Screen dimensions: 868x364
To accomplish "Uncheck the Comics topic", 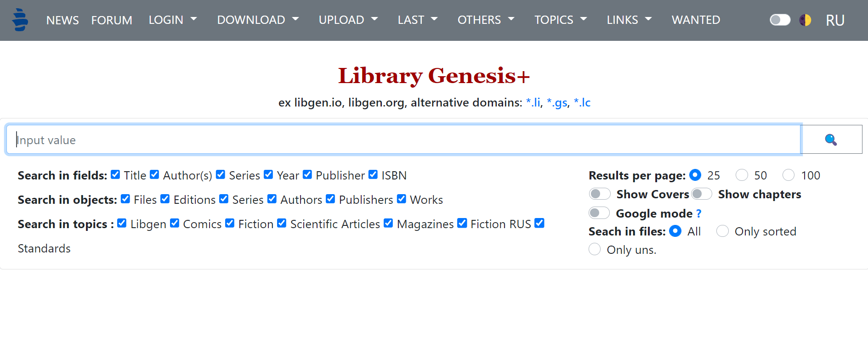I will tap(175, 223).
